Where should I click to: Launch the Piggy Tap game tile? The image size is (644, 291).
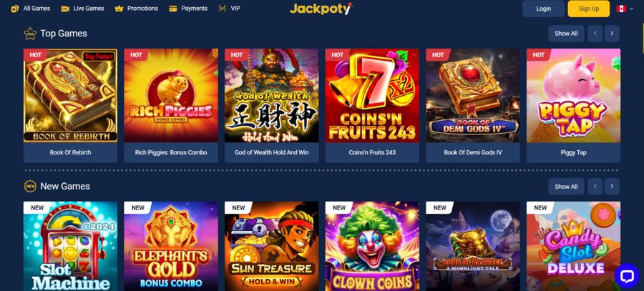coord(573,106)
